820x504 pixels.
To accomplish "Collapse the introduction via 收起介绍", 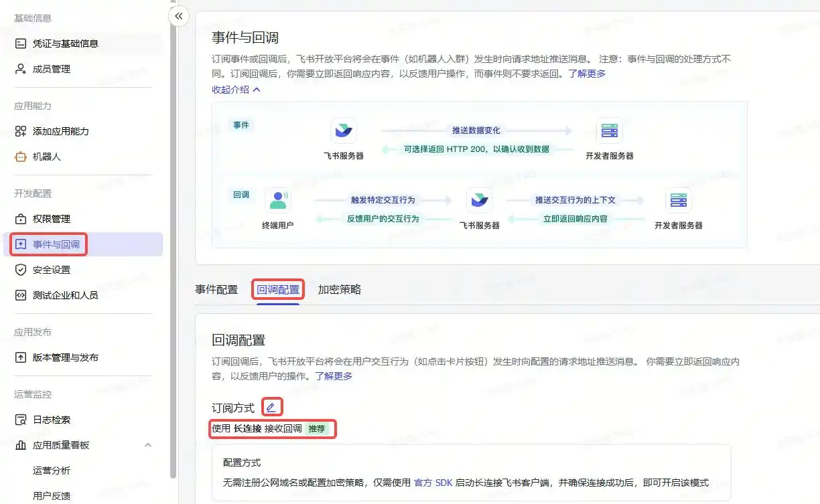I will [x=236, y=89].
